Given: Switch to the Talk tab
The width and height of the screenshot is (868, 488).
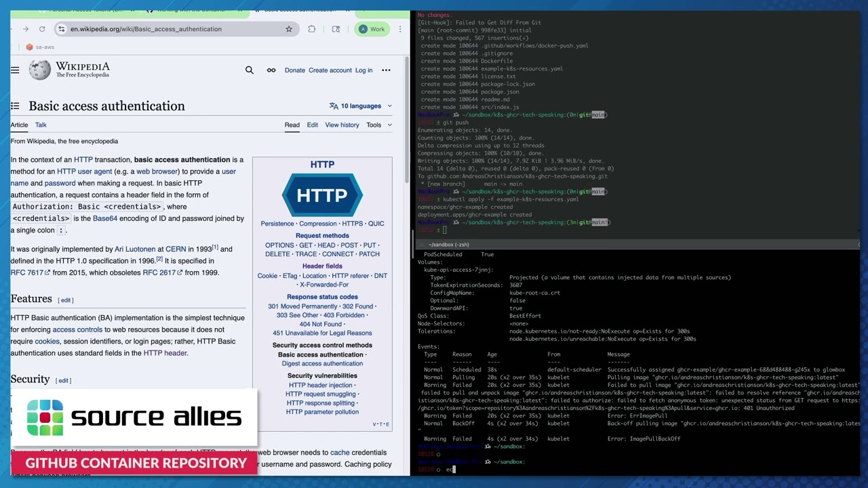Looking at the screenshot, I should pyautogui.click(x=41, y=125).
